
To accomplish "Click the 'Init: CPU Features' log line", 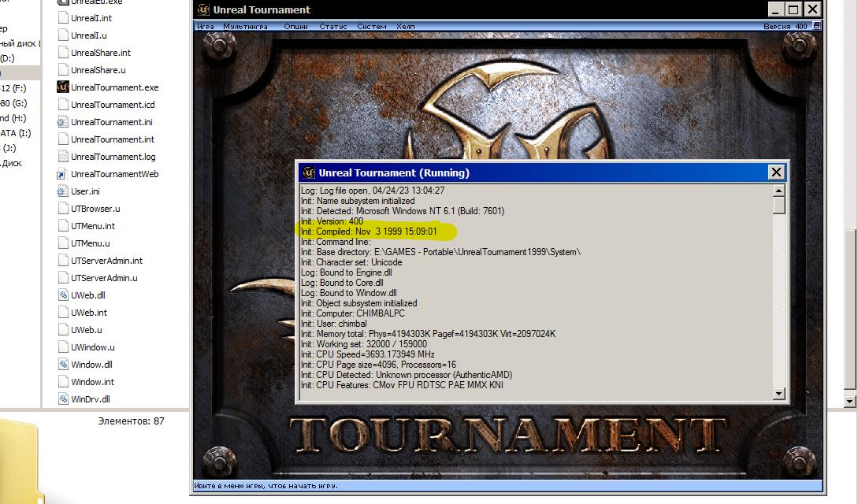I will coord(402,385).
